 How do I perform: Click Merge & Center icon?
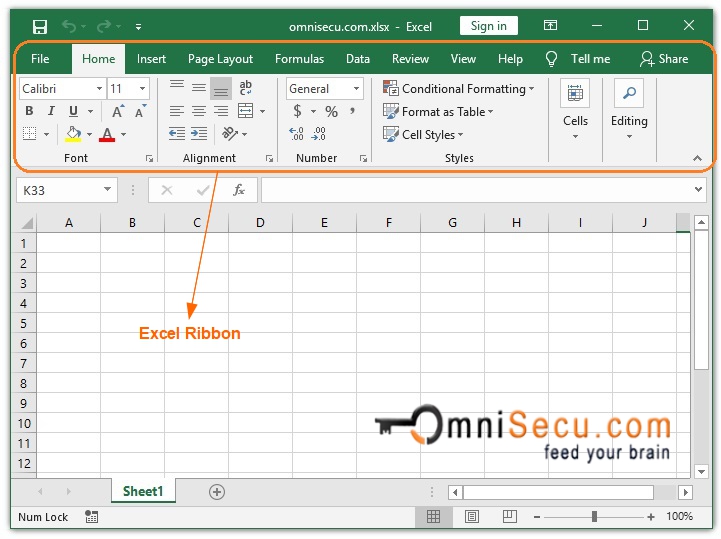(x=246, y=111)
